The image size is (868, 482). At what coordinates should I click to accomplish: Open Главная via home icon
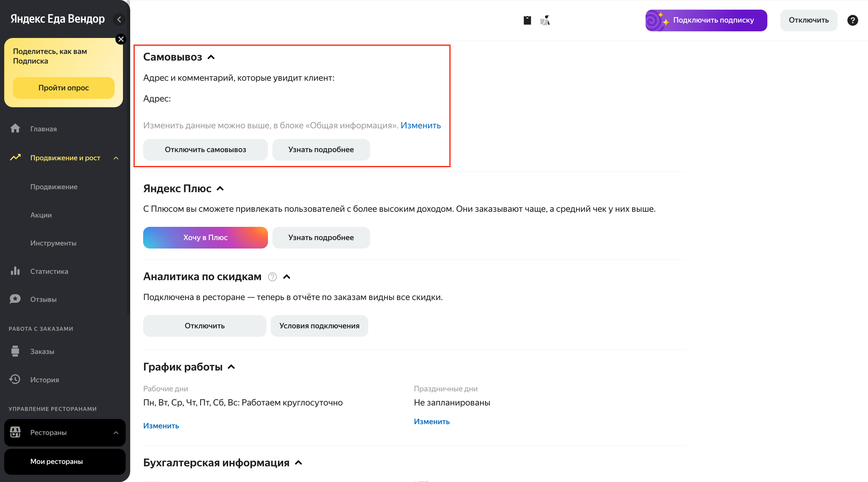15,128
